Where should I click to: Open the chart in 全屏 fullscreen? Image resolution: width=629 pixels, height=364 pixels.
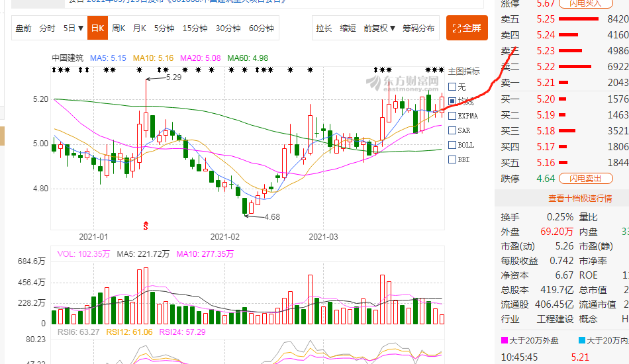(467, 28)
